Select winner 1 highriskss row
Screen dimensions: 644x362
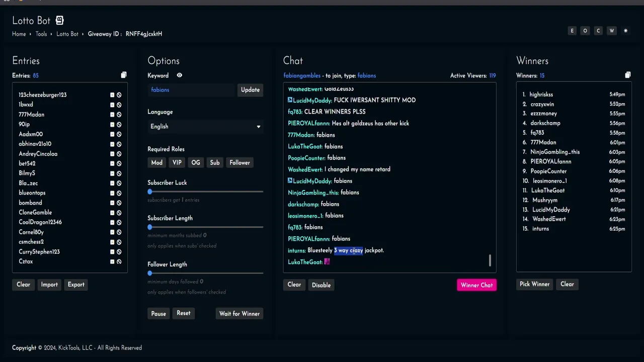[574, 95]
